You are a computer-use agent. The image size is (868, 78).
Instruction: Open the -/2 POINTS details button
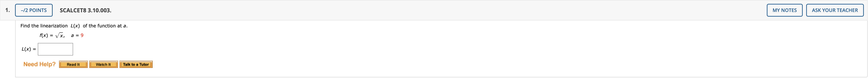pyautogui.click(x=34, y=10)
